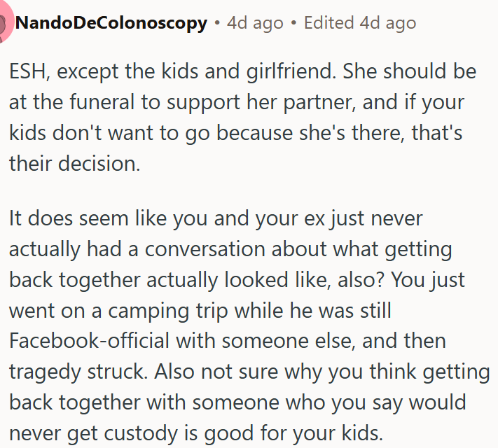Click the last line "never get custody is good"

[x=196, y=433]
